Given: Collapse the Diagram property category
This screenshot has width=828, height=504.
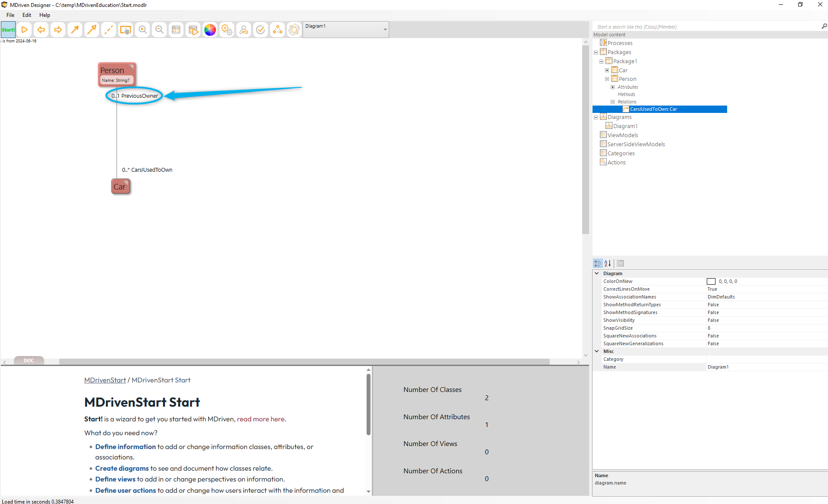Looking at the screenshot, I should (597, 273).
